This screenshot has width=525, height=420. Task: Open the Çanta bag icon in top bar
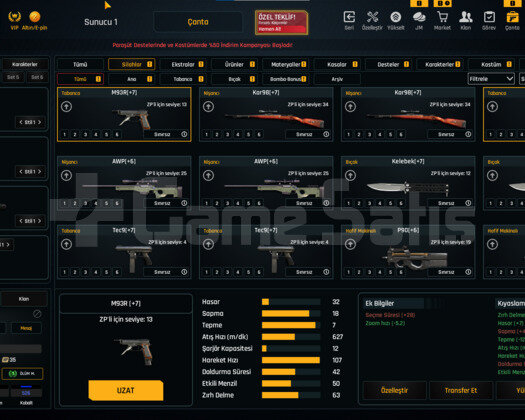tap(512, 17)
